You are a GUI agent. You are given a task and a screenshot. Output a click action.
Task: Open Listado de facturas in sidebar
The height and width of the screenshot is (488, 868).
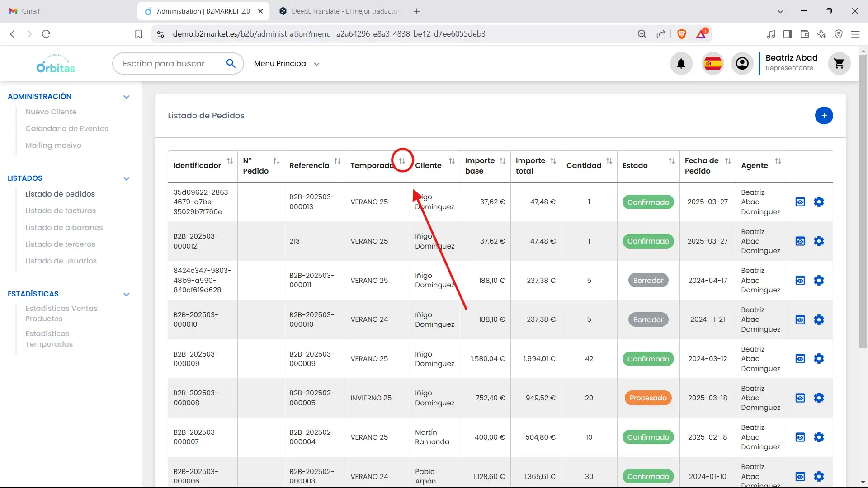pyautogui.click(x=61, y=211)
